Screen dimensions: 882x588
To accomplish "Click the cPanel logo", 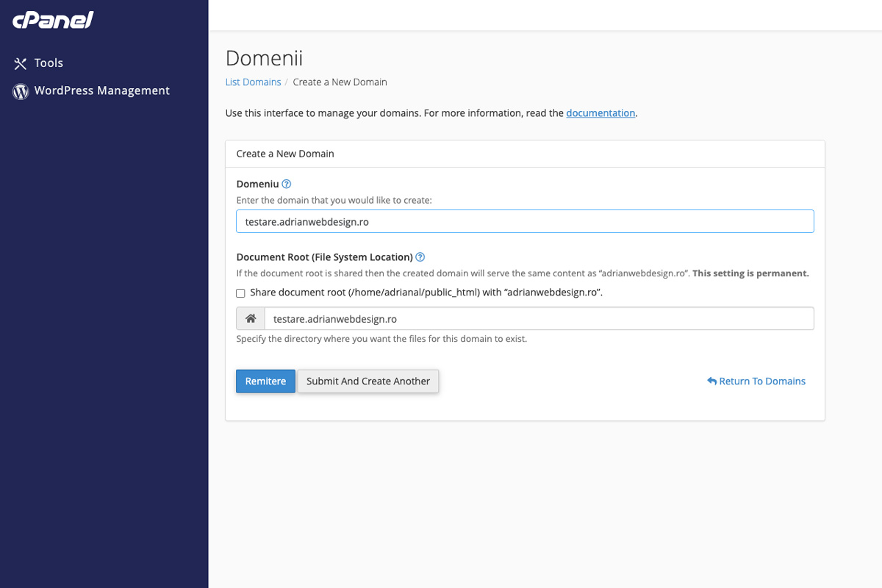I will (53, 20).
